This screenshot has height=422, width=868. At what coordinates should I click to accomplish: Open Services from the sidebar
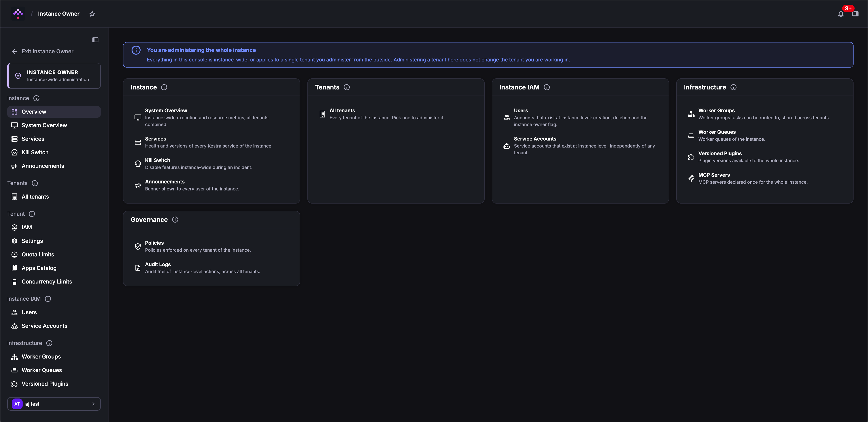54,139
